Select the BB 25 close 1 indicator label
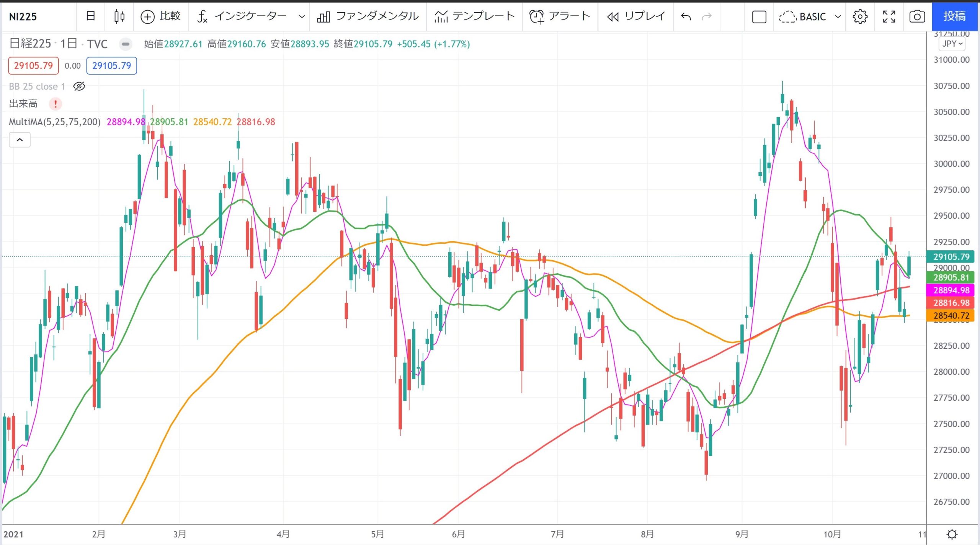The image size is (980, 545). pos(37,86)
